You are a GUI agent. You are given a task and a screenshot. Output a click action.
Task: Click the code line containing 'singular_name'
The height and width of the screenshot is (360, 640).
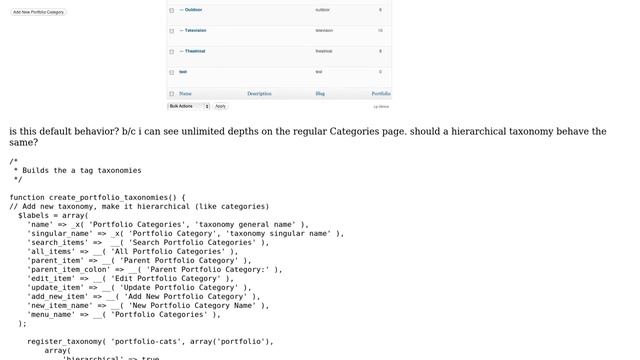186,233
